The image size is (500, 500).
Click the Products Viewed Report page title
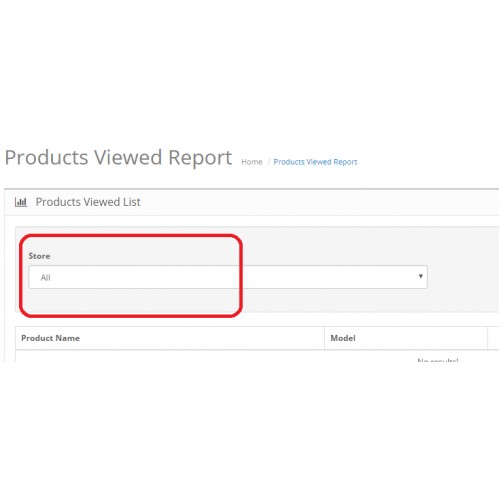coord(118,158)
